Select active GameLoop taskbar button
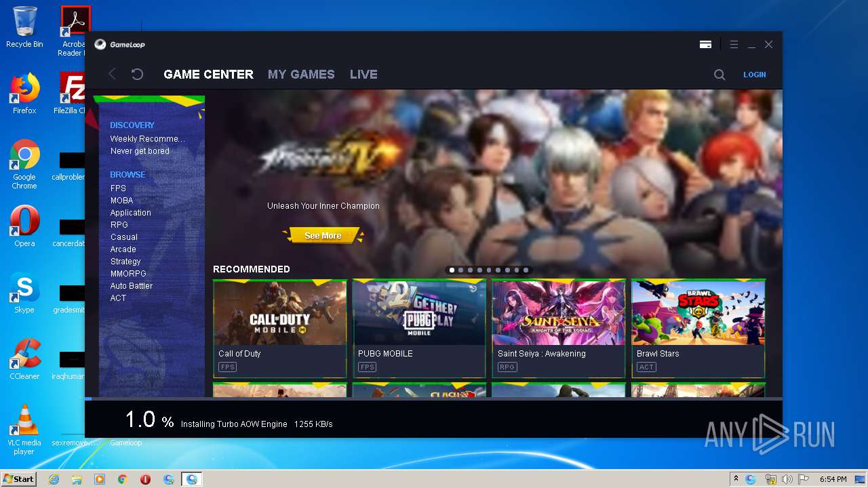This screenshot has width=868, height=488. (x=192, y=479)
